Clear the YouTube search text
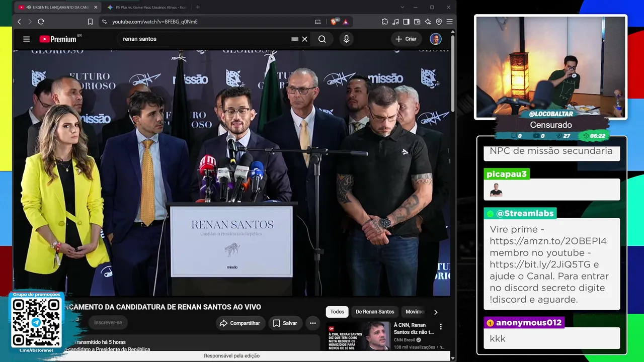 (304, 39)
